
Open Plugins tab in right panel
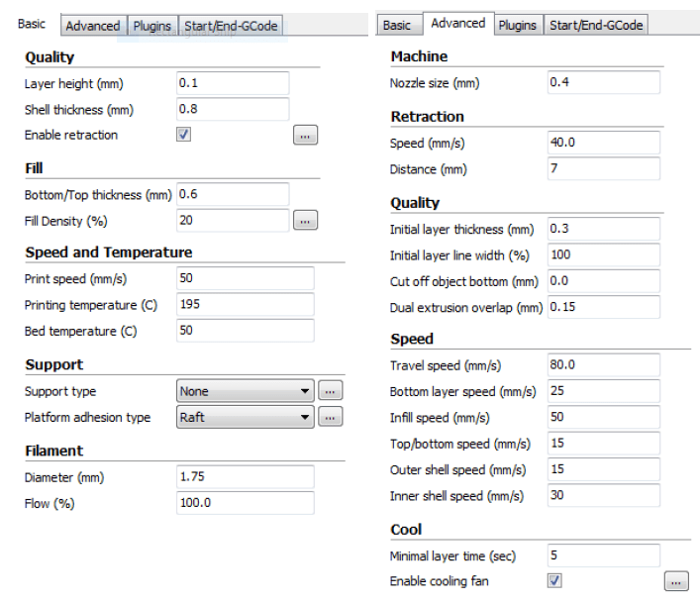pyautogui.click(x=518, y=25)
